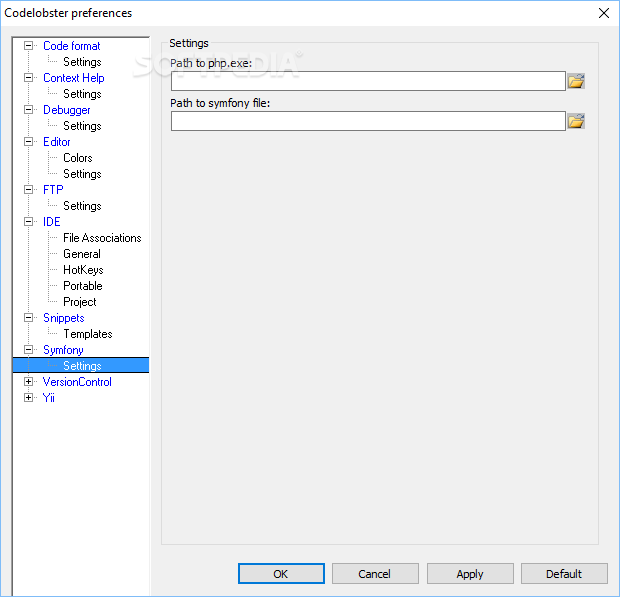
Task: Expand the Yii tree node
Action: coord(28,397)
